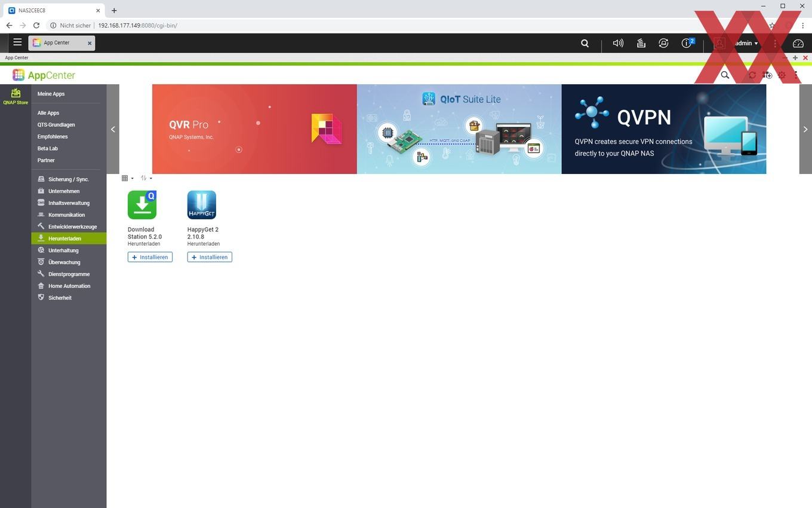Open a new browser tab
812x508 pixels.
point(114,10)
